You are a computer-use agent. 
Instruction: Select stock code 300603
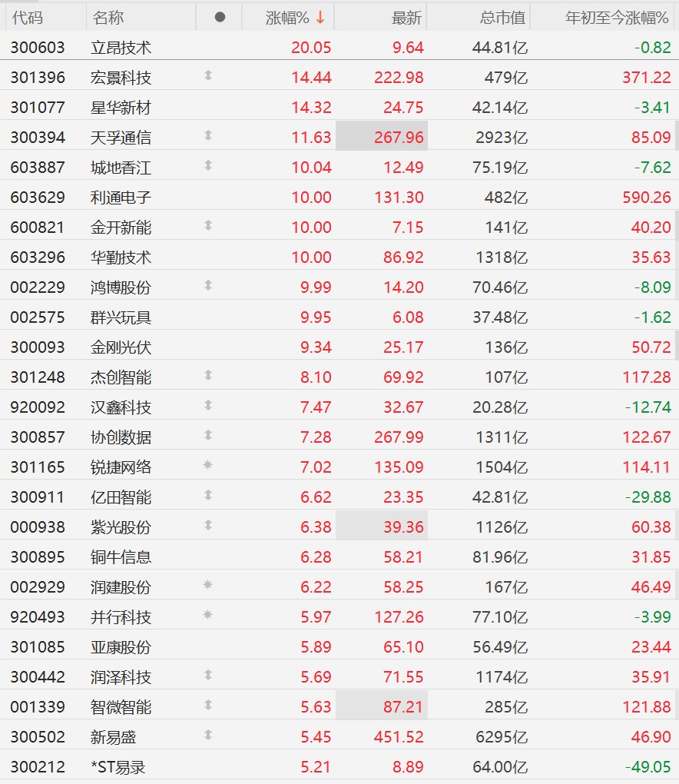coord(38,48)
